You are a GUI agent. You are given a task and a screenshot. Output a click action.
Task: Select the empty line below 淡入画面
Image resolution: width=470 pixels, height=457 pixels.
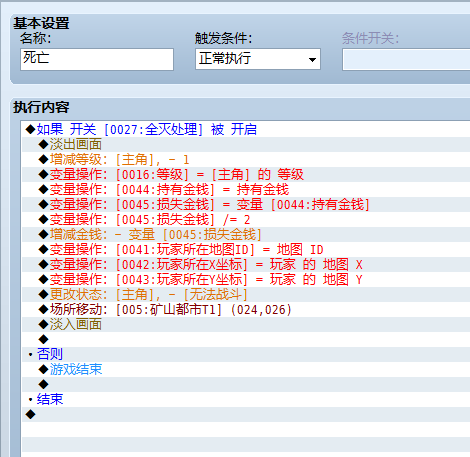[246, 339]
